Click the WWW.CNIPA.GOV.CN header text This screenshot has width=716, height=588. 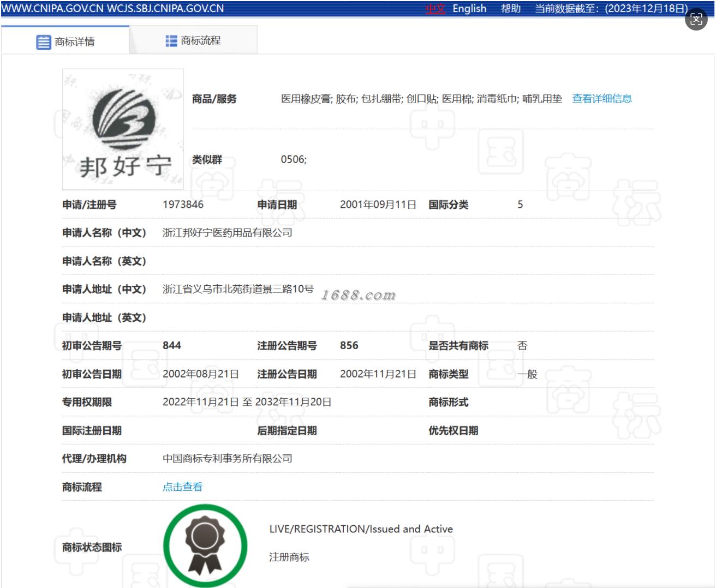click(x=52, y=9)
